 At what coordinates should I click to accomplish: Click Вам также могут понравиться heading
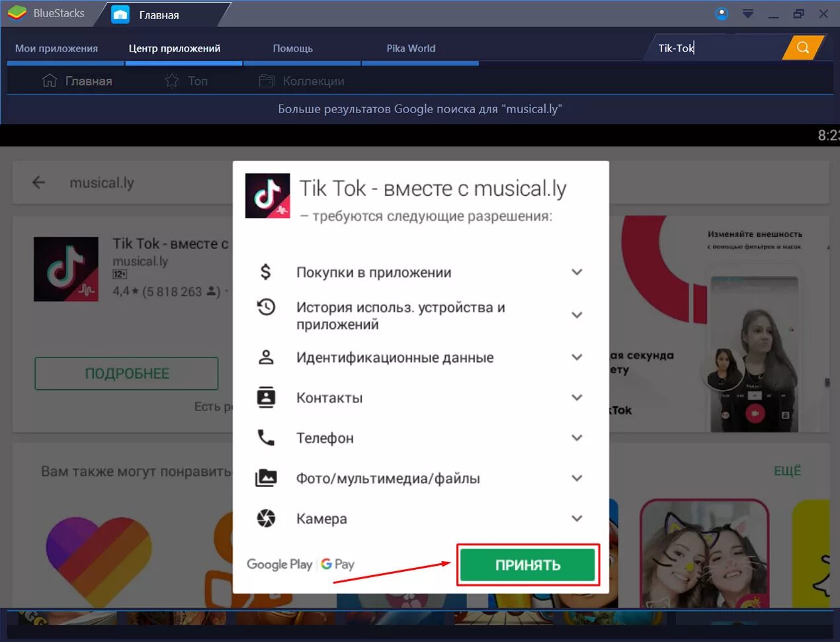pos(136,471)
